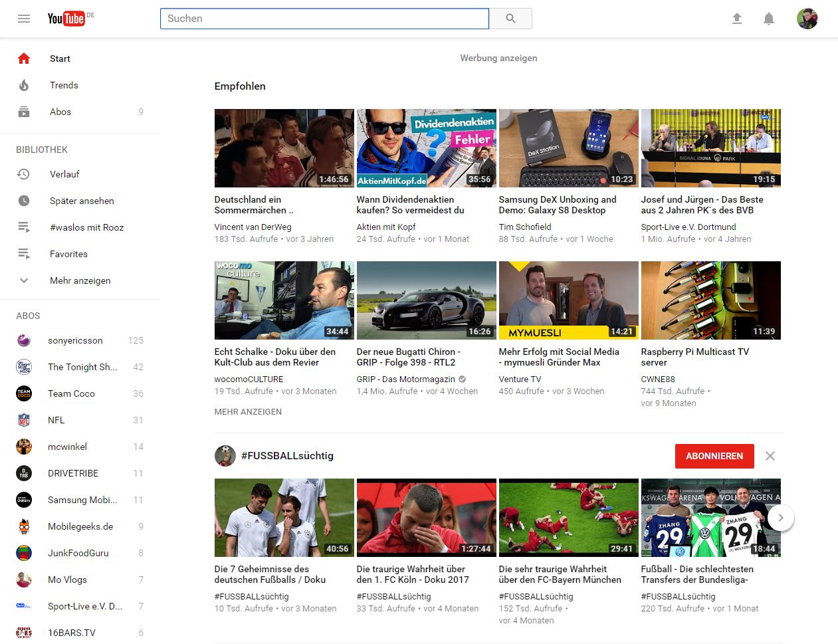The height and width of the screenshot is (644, 838).
Task: Open 16BARS.TV subscription in sidebar
Action: 80,633
